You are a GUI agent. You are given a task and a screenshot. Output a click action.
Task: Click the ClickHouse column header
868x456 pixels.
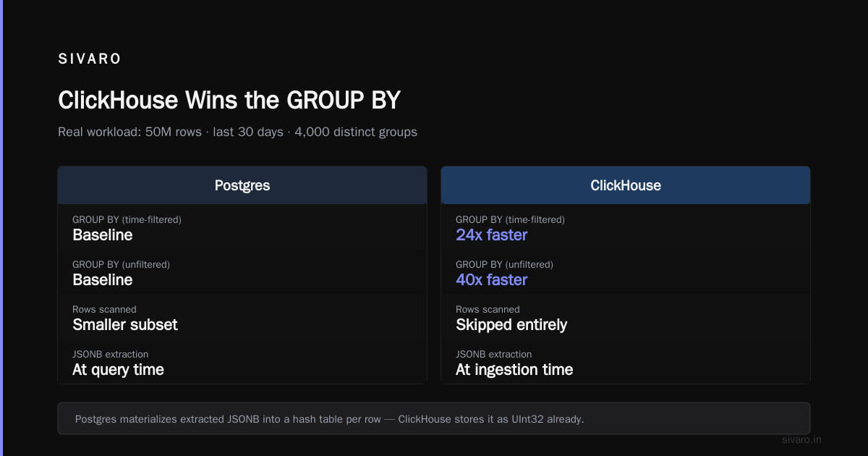tap(626, 185)
